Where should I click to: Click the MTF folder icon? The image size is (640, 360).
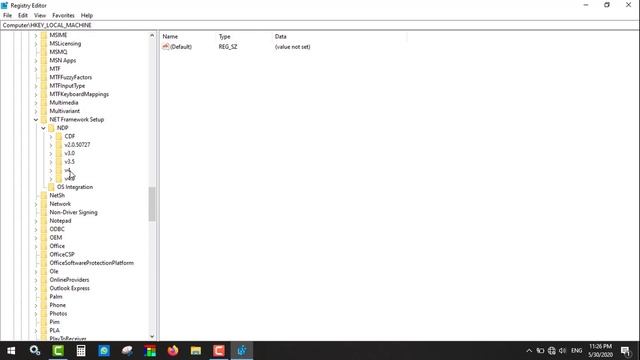pyautogui.click(x=44, y=69)
